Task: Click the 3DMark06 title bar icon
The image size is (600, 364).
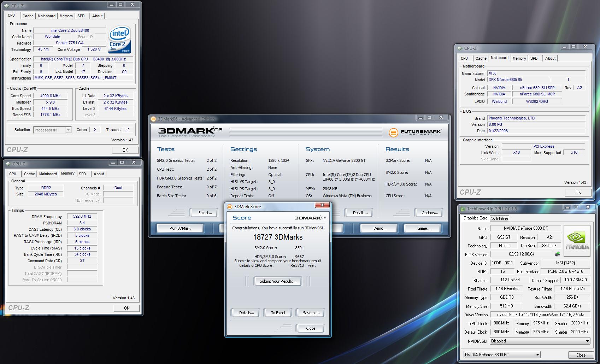Action: [x=153, y=119]
